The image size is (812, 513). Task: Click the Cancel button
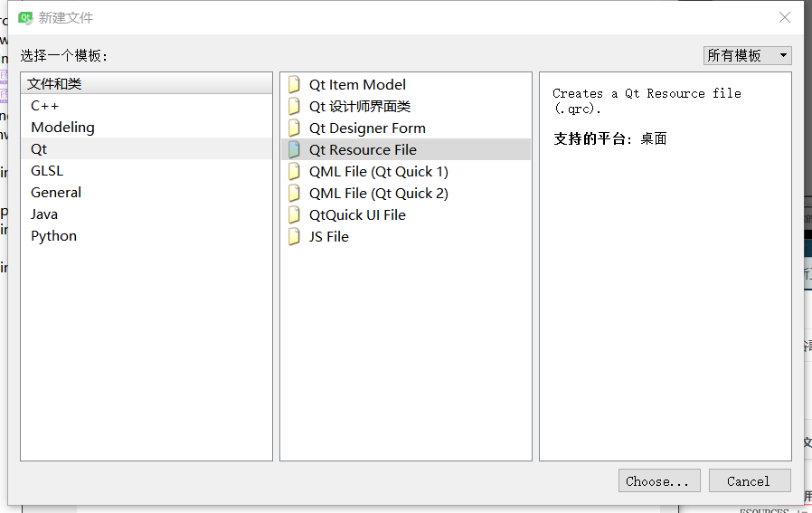click(x=750, y=480)
